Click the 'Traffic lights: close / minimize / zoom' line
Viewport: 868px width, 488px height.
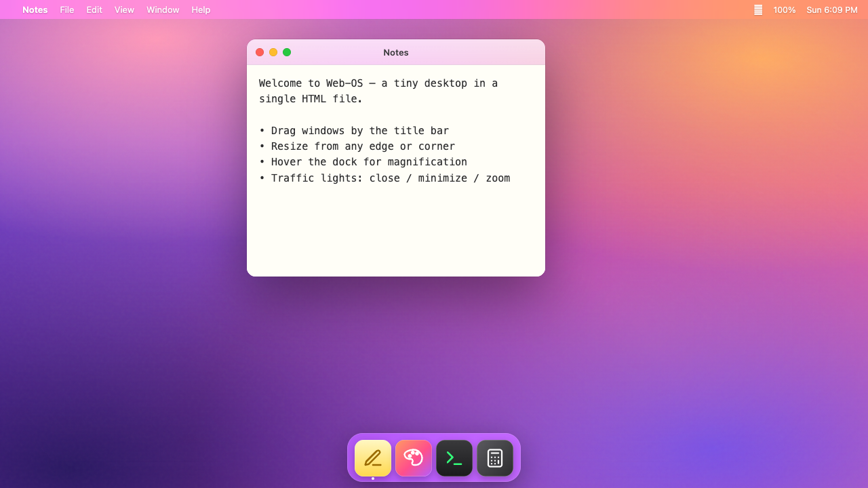(384, 178)
